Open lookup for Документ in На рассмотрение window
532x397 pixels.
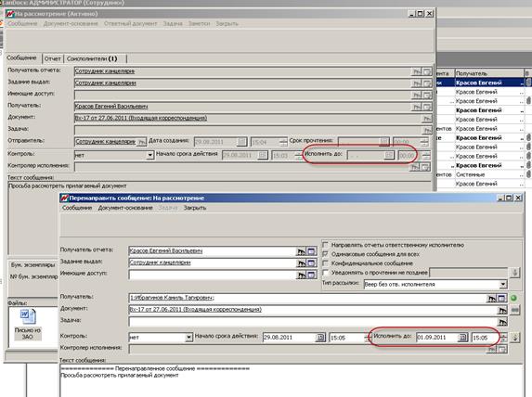point(427,119)
